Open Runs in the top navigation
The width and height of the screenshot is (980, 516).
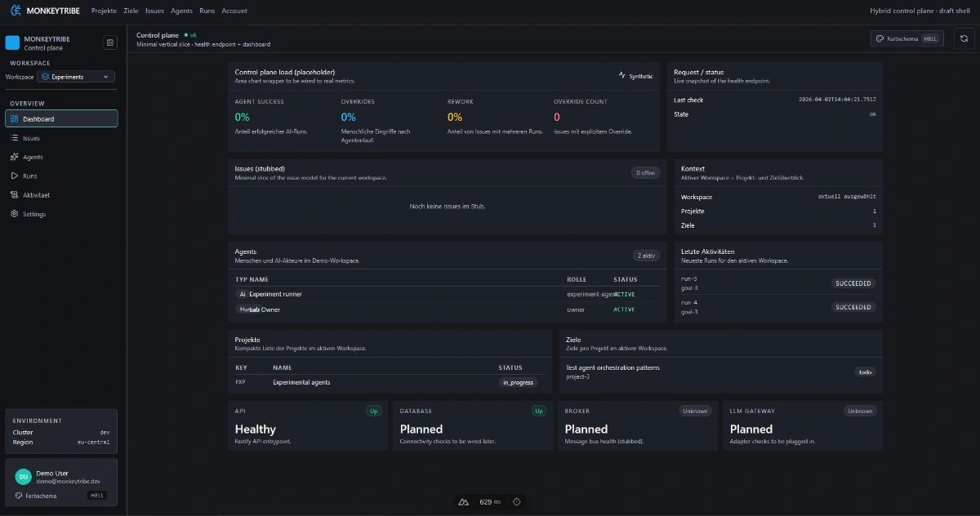[x=207, y=11]
